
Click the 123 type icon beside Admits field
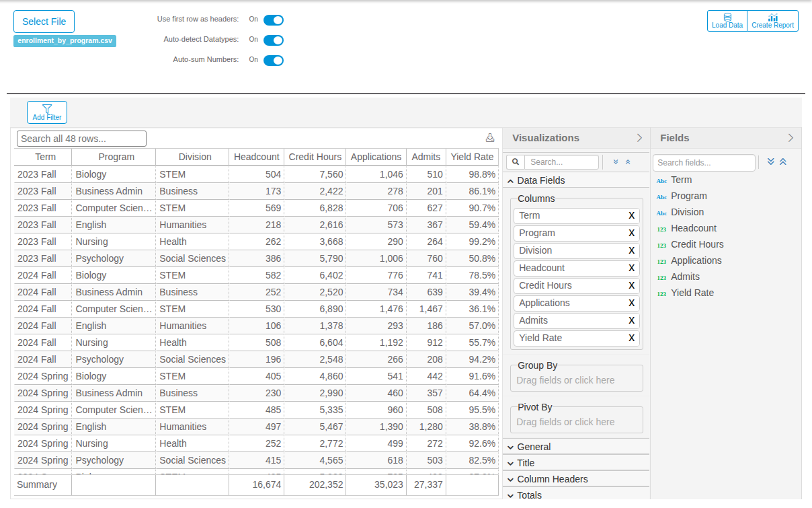pyautogui.click(x=662, y=277)
